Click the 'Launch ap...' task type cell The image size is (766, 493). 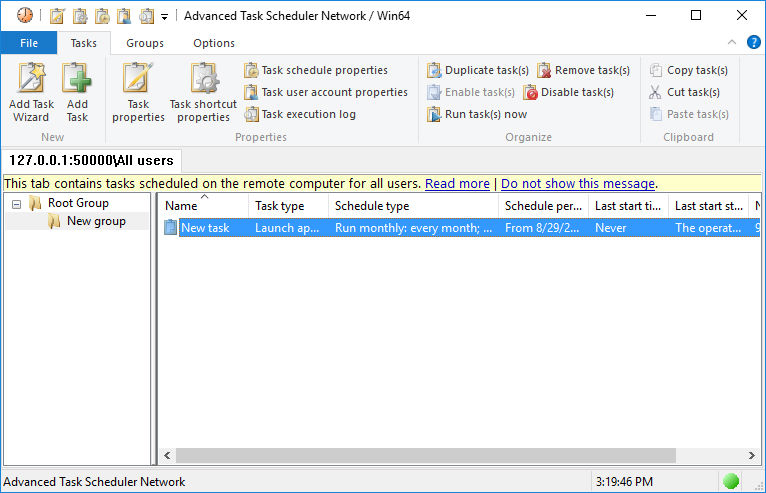pyautogui.click(x=287, y=228)
